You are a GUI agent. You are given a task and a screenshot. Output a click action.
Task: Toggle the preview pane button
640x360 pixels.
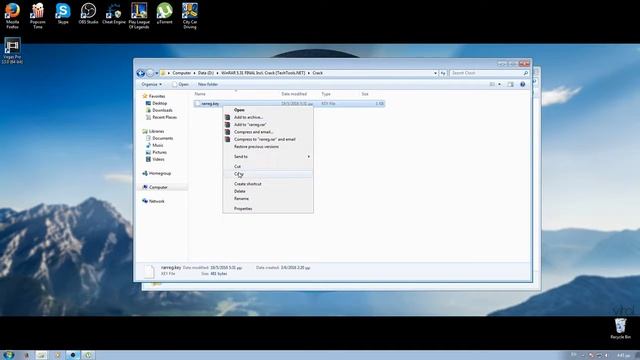[x=511, y=84]
